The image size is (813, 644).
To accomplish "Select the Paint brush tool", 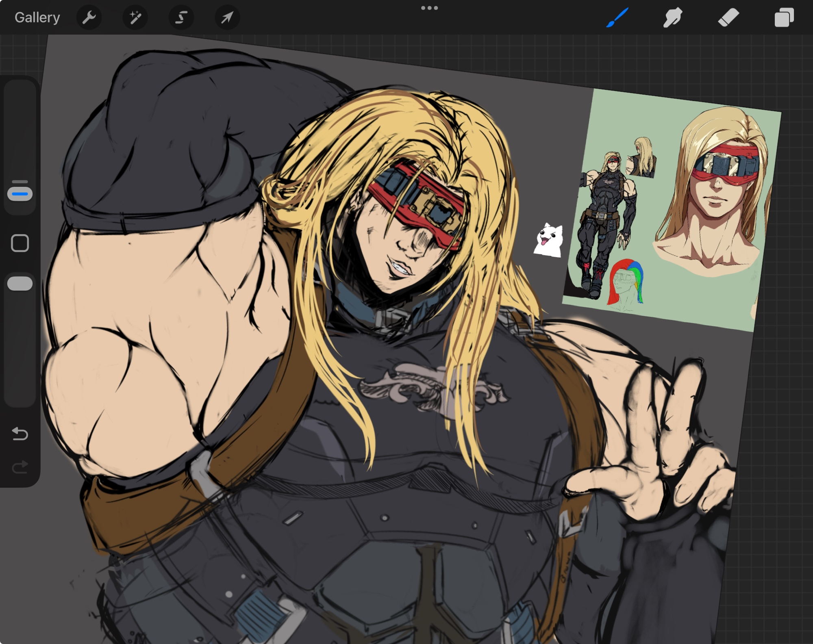I will [x=617, y=17].
